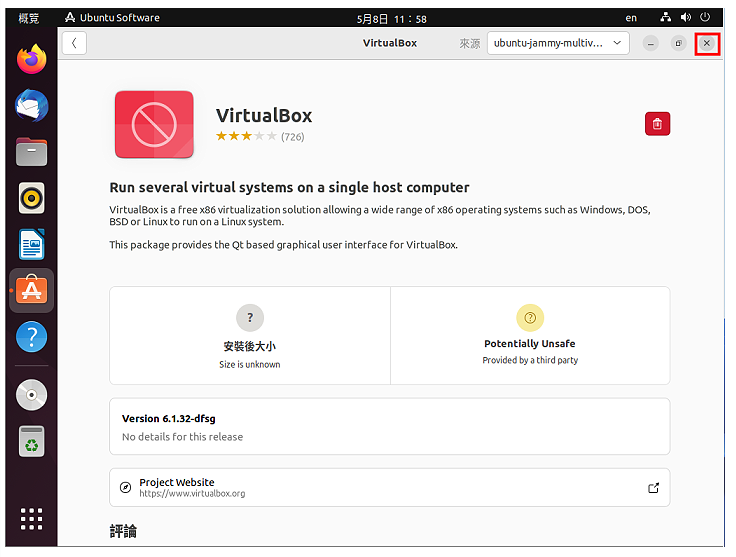Screen dimensions: 736x557
Task: Remove VirtualBox with the red trash button
Action: tap(657, 124)
